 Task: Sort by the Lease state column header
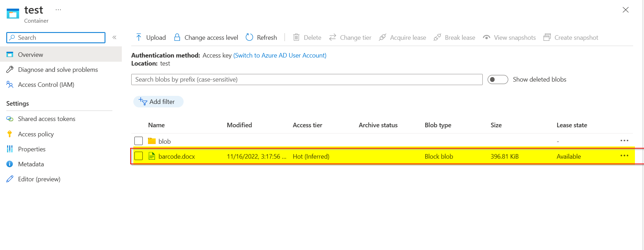(572, 125)
